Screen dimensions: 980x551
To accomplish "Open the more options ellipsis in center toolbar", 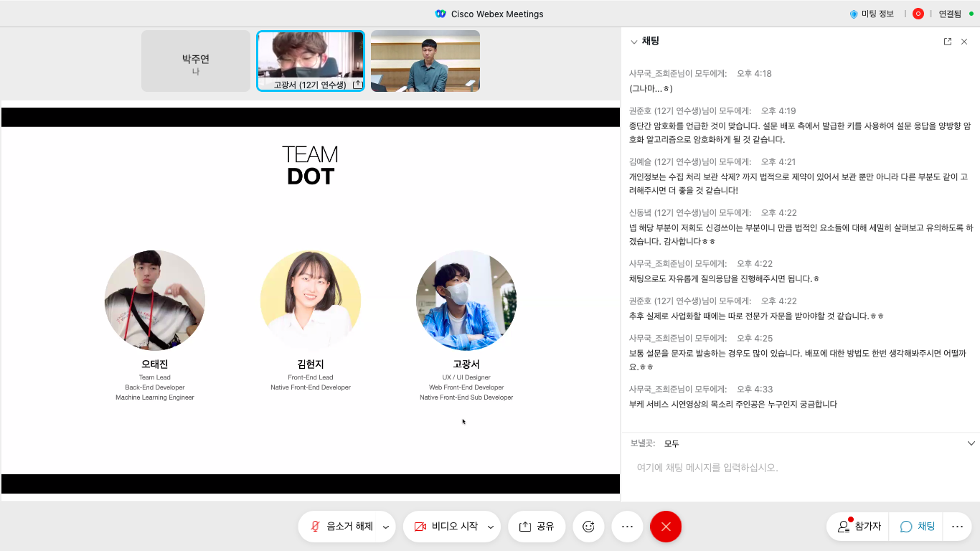I will [627, 527].
